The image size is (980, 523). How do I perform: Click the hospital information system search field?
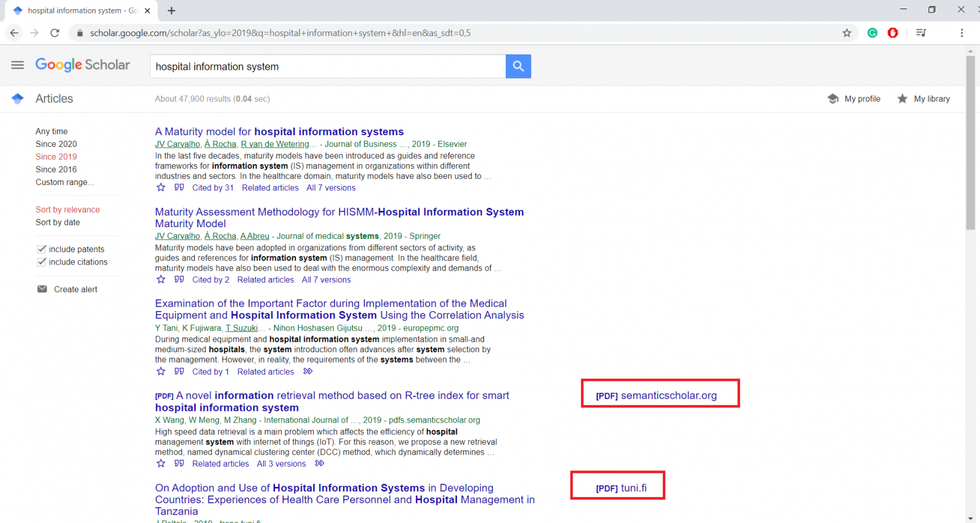(328, 66)
